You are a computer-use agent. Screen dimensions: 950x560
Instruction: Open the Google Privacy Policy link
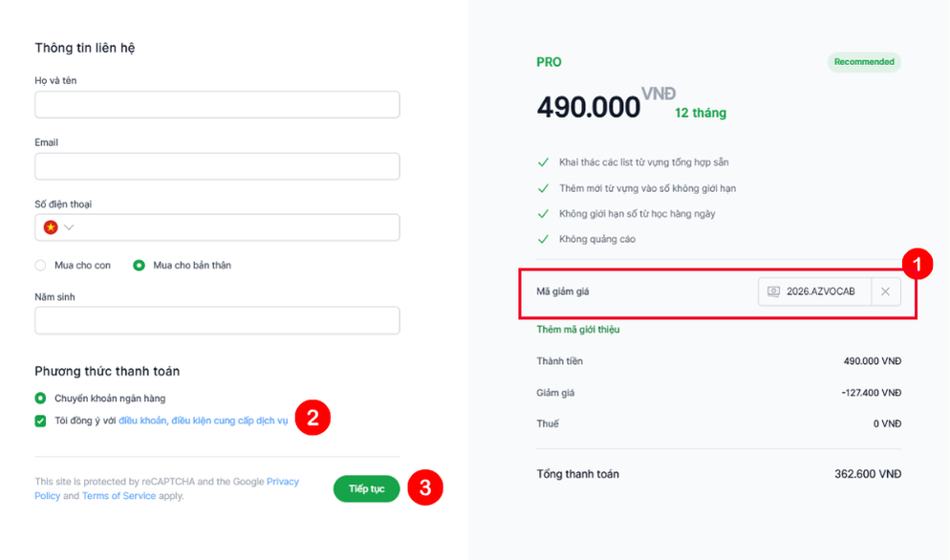coord(282,482)
